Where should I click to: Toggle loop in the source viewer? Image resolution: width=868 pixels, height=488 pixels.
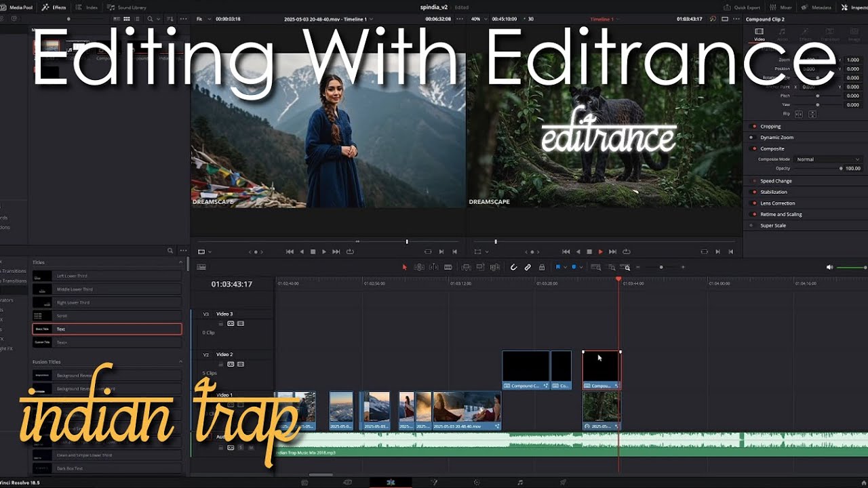[350, 251]
